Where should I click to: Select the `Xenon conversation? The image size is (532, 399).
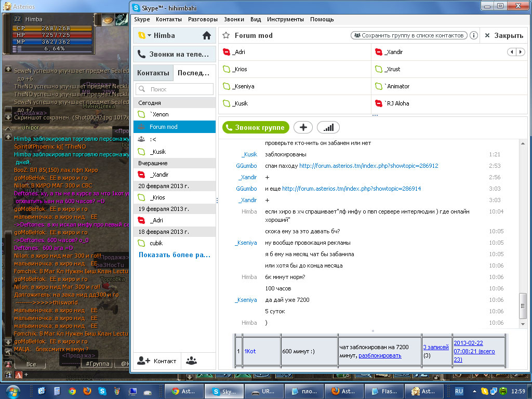(175, 114)
